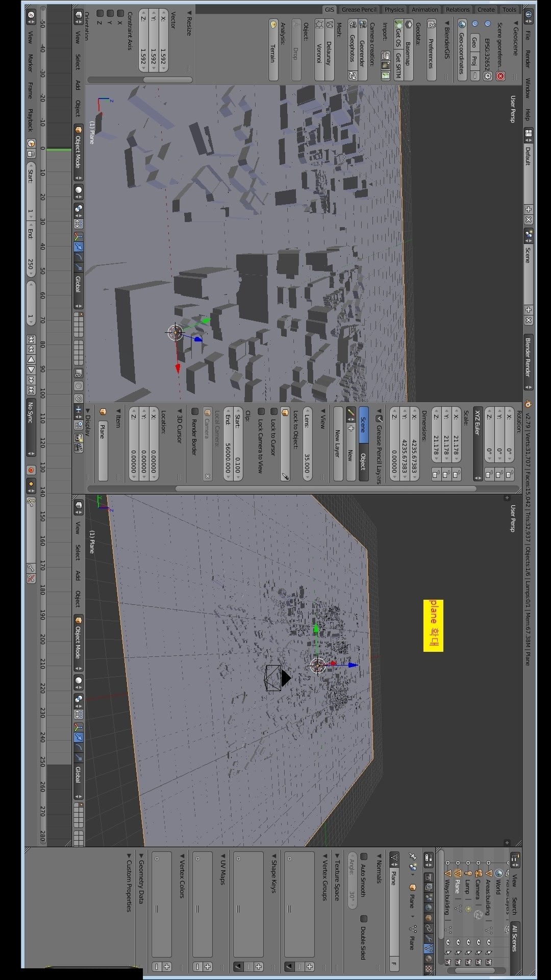
Task: Switch to the Animation tab
Action: tap(425, 10)
